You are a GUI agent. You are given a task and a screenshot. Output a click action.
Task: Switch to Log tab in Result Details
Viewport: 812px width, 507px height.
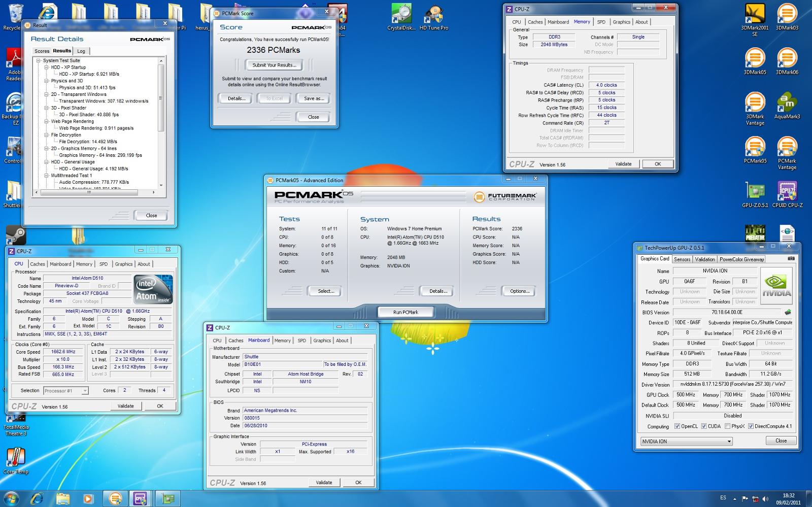click(x=81, y=51)
